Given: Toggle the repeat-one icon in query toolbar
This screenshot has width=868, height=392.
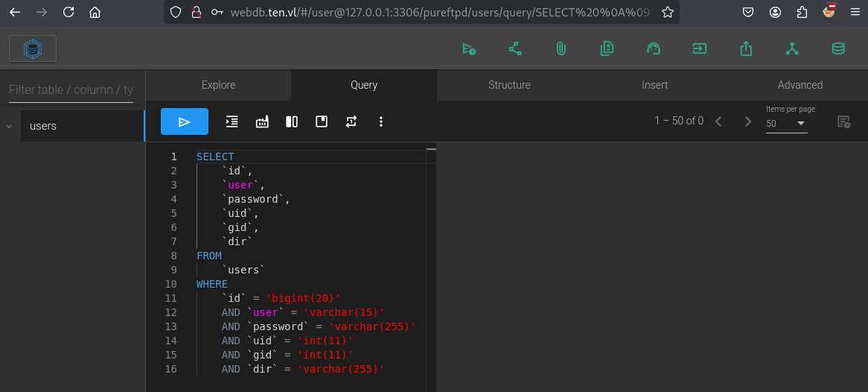Looking at the screenshot, I should coord(351,121).
